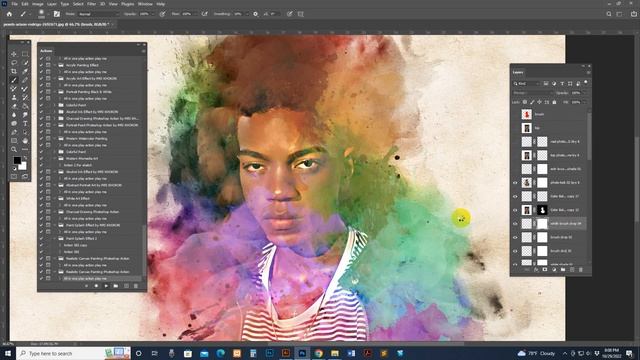Image resolution: width=640 pixels, height=360 pixels.
Task: Select the Lasso tool
Action: pos(14,62)
